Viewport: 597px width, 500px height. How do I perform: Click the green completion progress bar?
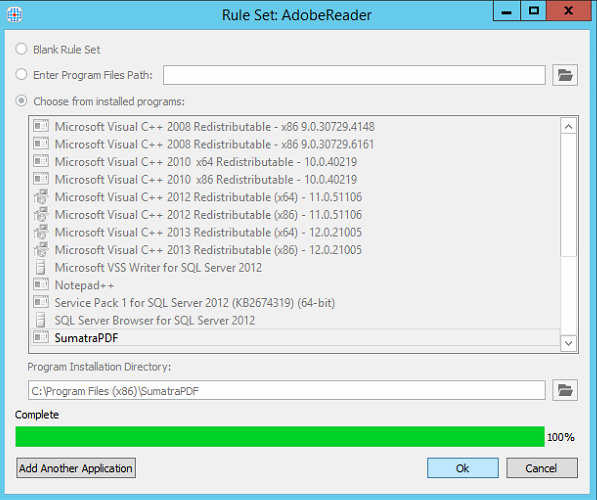[x=280, y=436]
